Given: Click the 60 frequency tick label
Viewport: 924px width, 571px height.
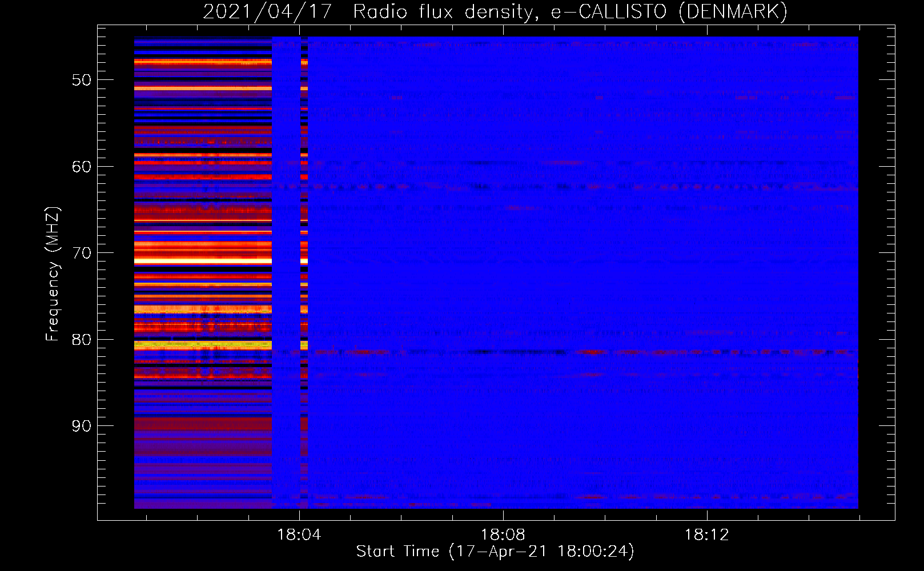Looking at the screenshot, I should [82, 167].
